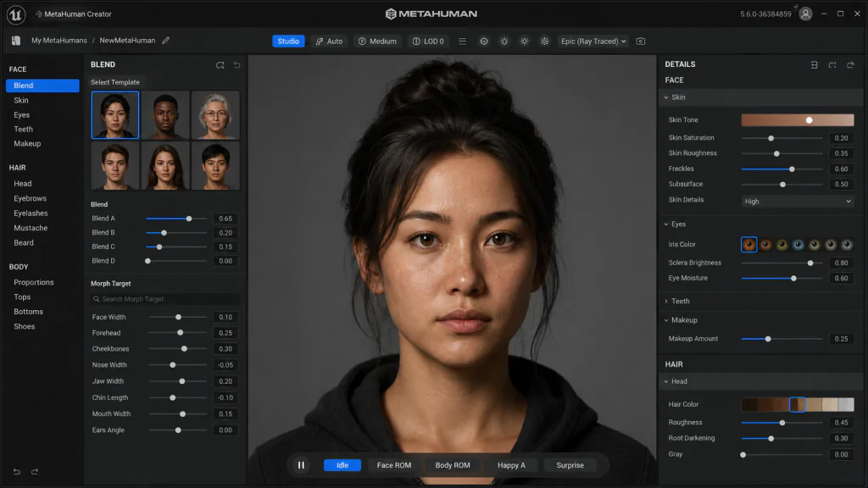
Task: Click the Blend panel refresh icon
Action: [x=220, y=64]
